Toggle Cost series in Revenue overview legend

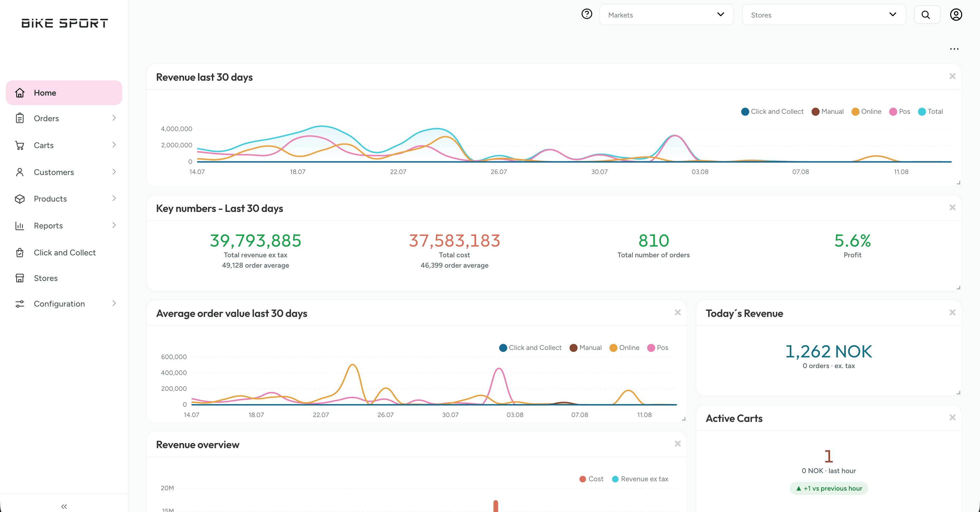pyautogui.click(x=591, y=479)
